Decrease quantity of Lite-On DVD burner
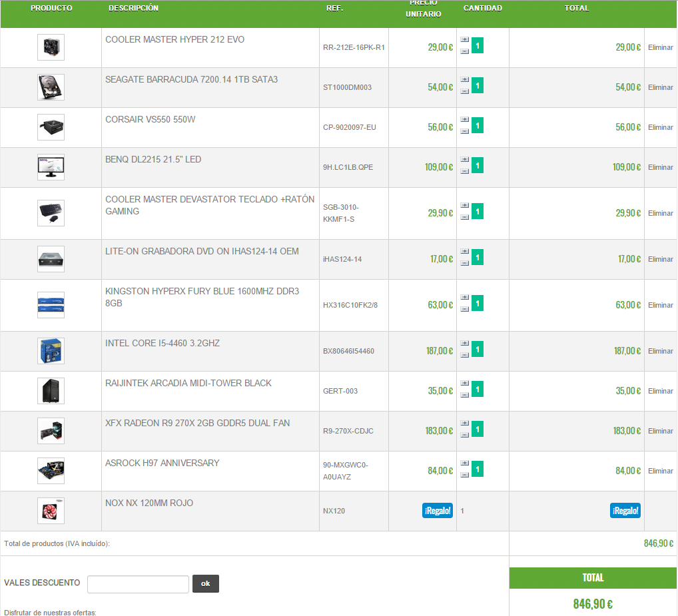 coord(464,263)
